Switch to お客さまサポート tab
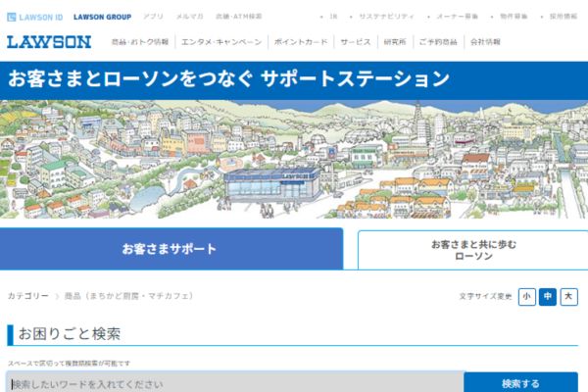Screen dimensions: 588x392 pos(171,249)
